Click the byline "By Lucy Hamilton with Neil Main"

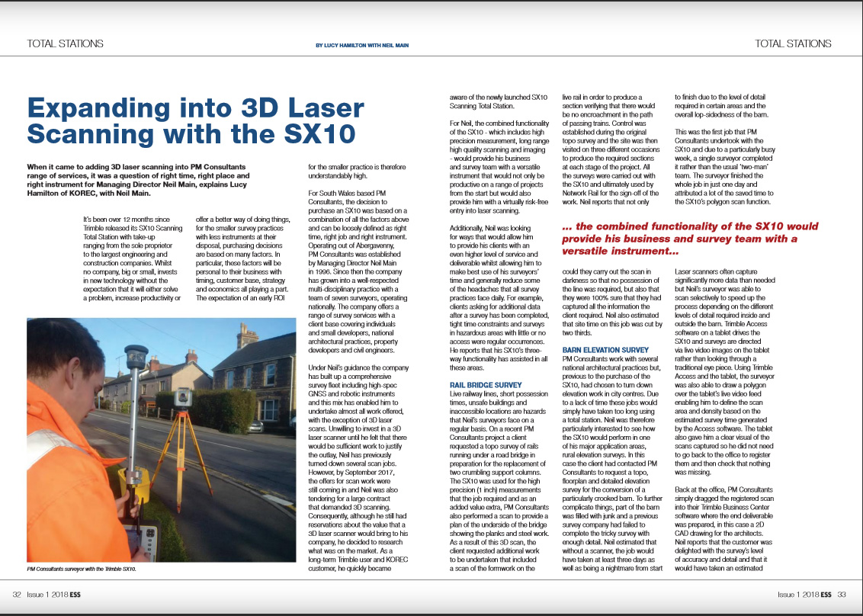coord(362,45)
